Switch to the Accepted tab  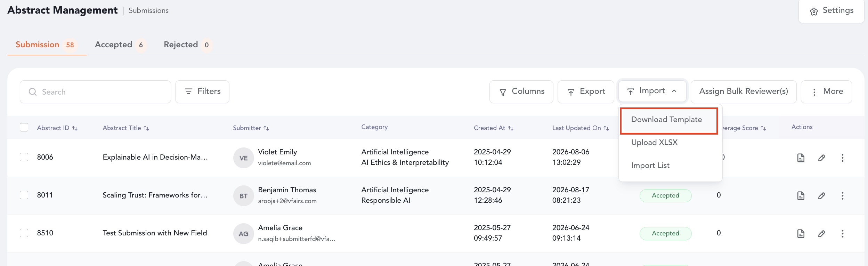pyautogui.click(x=120, y=45)
